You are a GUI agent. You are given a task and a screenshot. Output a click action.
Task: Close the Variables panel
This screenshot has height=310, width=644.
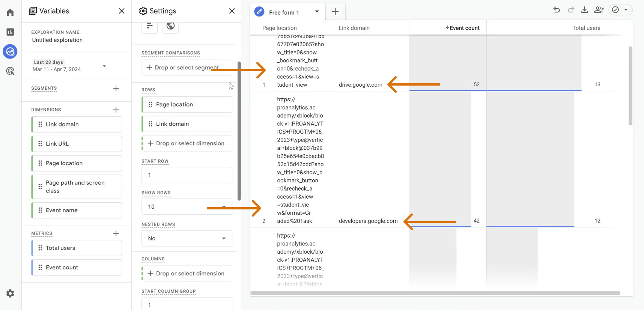click(x=122, y=11)
